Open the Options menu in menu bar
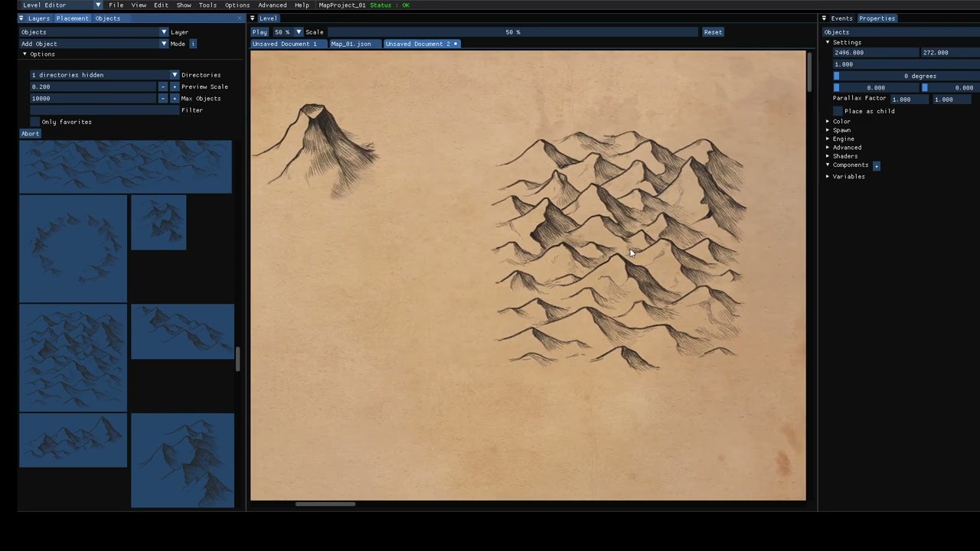Screen dimensions: 980x551 (237, 5)
